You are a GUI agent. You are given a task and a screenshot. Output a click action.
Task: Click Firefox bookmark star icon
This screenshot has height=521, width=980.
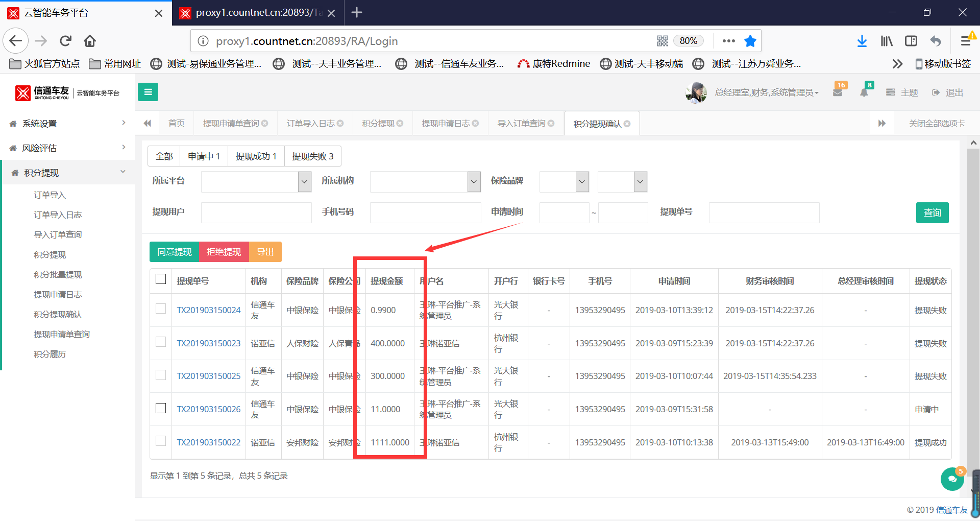[750, 41]
